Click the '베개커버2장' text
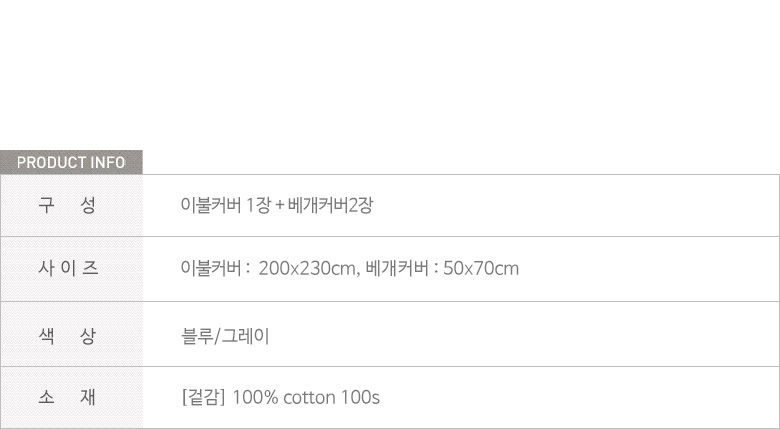Image resolution: width=780 pixels, height=429 pixels. pyautogui.click(x=330, y=205)
